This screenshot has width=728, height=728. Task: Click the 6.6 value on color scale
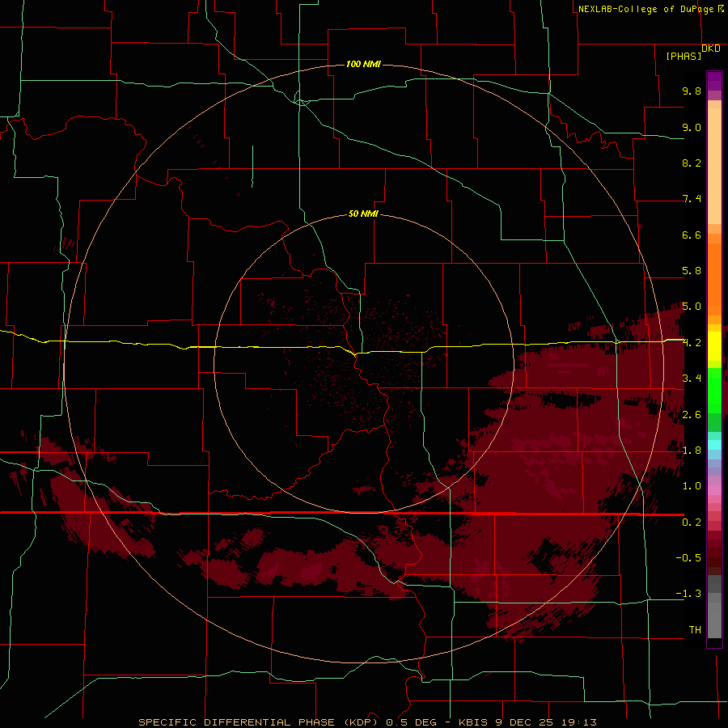coord(692,235)
